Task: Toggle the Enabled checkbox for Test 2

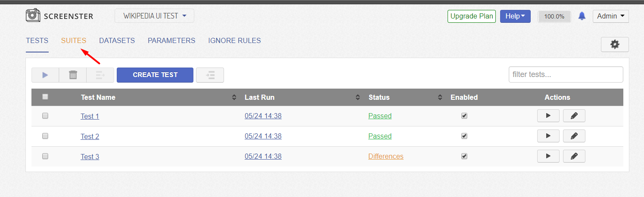Action: coord(464,136)
